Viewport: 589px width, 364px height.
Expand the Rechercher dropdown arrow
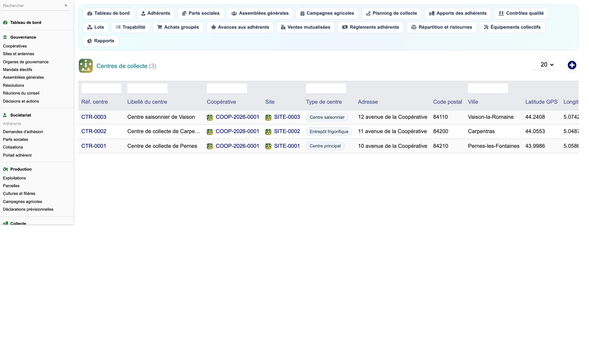coord(66,6)
